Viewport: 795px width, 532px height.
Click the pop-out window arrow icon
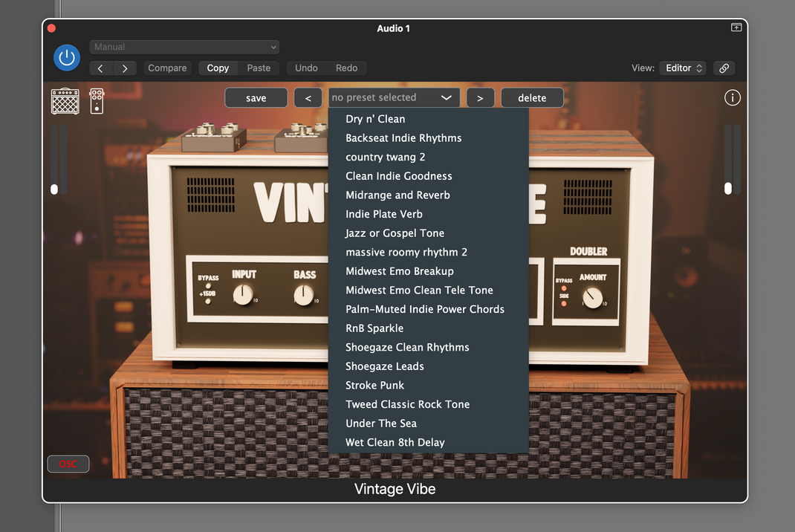point(736,27)
